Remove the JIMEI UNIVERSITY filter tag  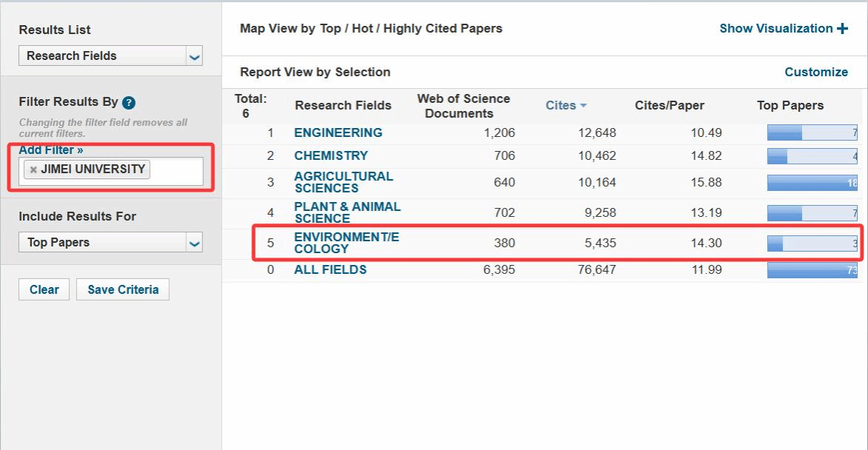pyautogui.click(x=33, y=169)
